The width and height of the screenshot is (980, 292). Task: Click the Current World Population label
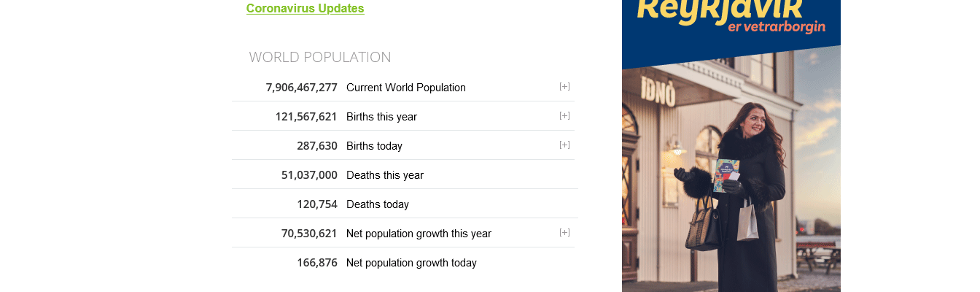pyautogui.click(x=405, y=88)
